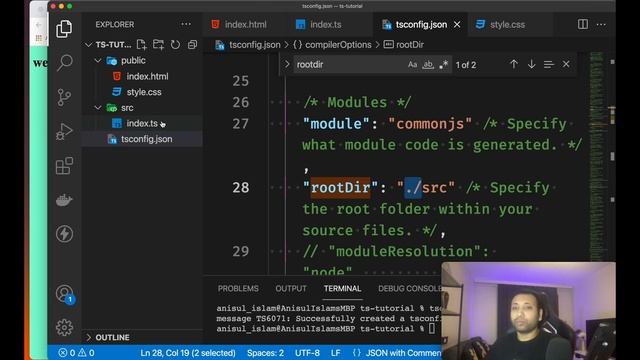The width and height of the screenshot is (640, 360).
Task: Toggle Match Whole Word in find widget
Action: click(x=428, y=64)
